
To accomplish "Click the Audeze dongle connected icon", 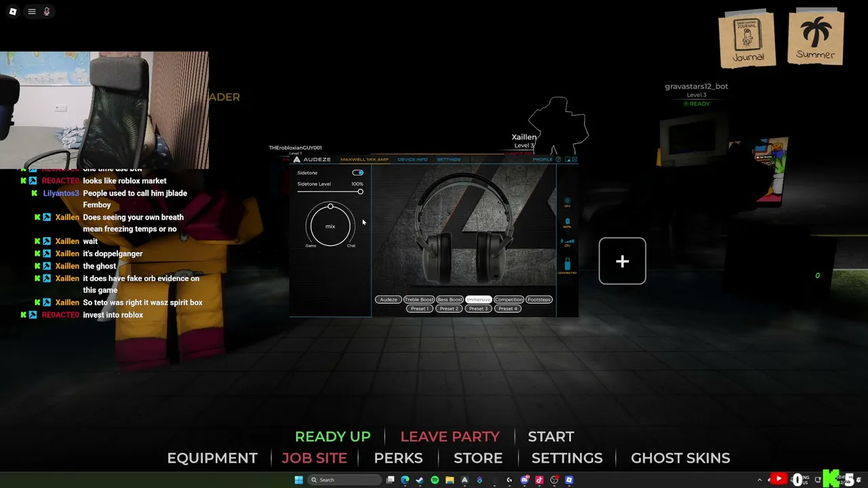I will pos(568,265).
